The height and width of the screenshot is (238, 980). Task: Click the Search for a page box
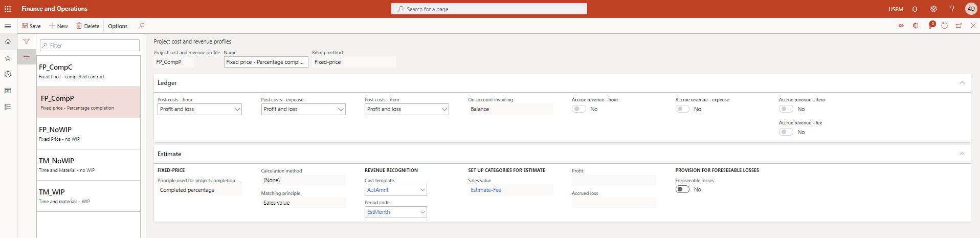click(x=489, y=9)
